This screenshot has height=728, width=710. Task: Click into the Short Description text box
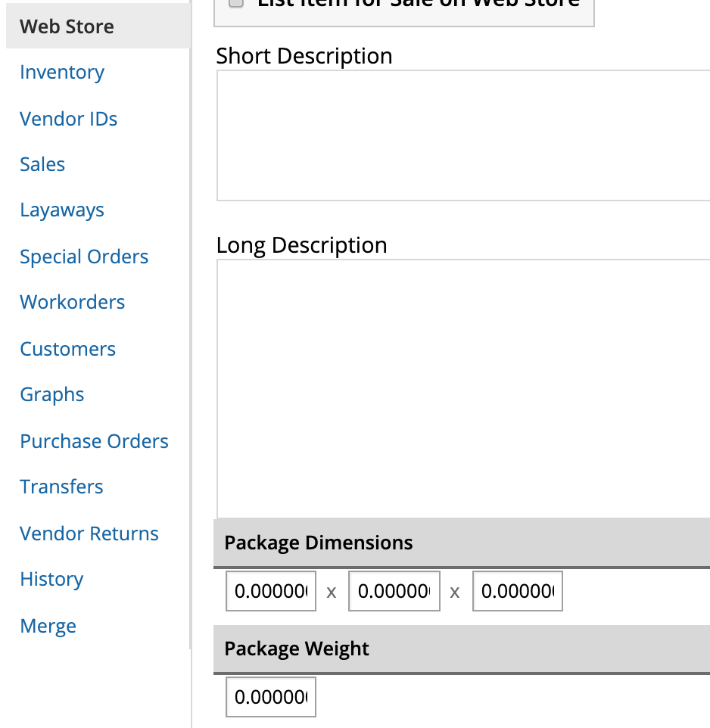(x=462, y=135)
